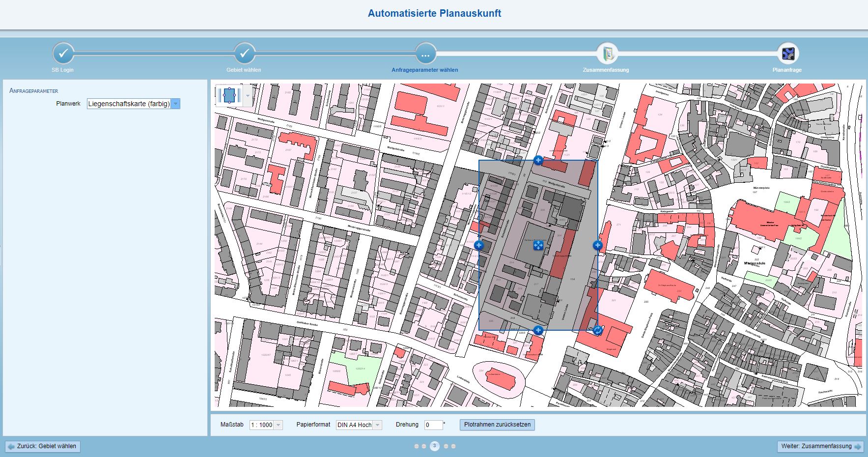
Task: Click the bottom edge handle of plot frame
Action: tap(538, 330)
